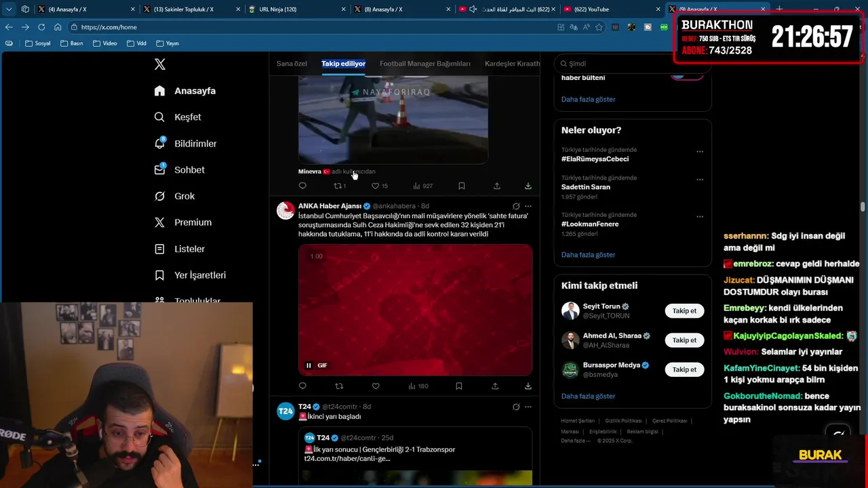Share the Minevra video post
868x488 pixels.
(496, 186)
